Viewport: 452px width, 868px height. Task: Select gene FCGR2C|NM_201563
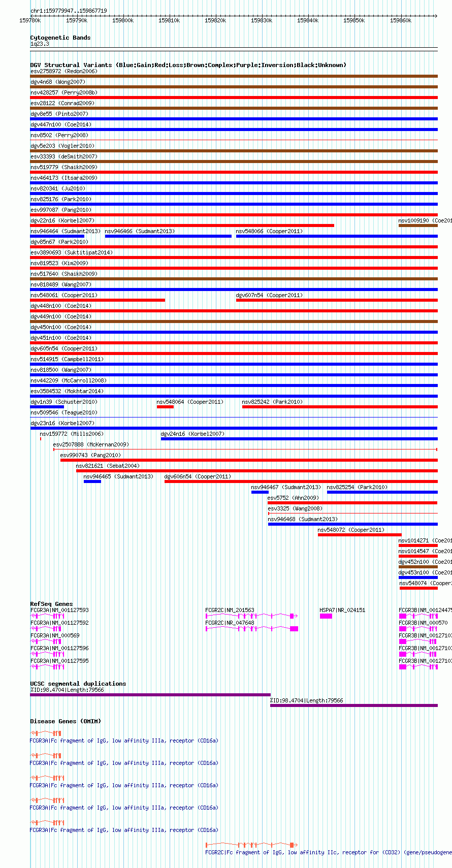click(230, 610)
